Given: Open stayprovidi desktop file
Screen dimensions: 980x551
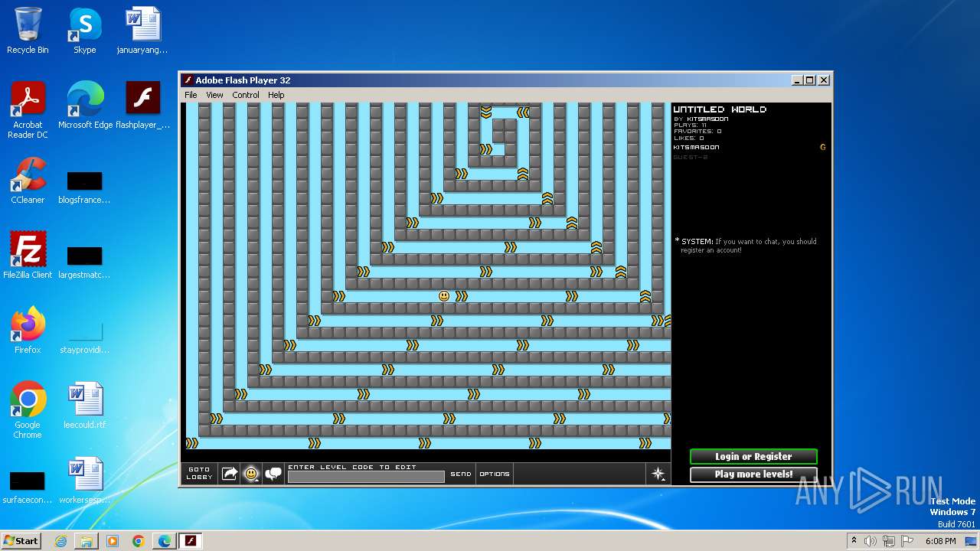Looking at the screenshot, I should click(x=84, y=338).
